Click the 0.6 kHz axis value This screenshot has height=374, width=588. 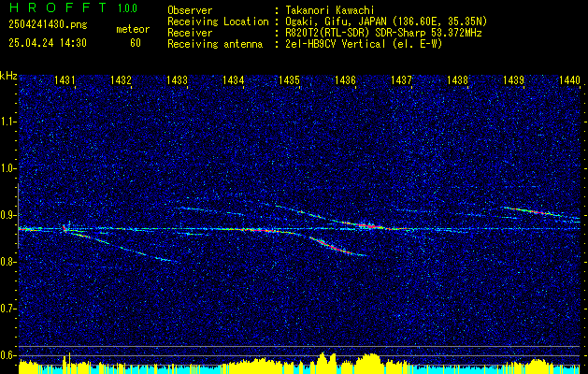tap(7, 355)
